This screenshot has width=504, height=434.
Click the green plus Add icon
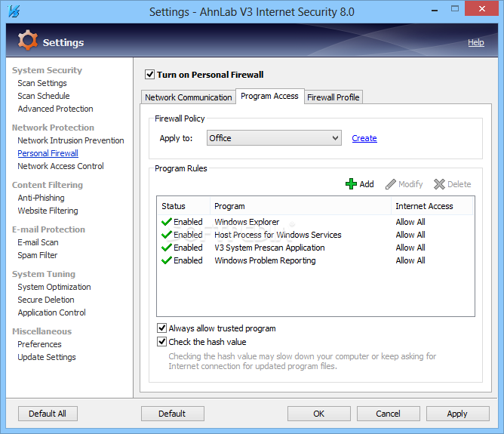point(351,184)
